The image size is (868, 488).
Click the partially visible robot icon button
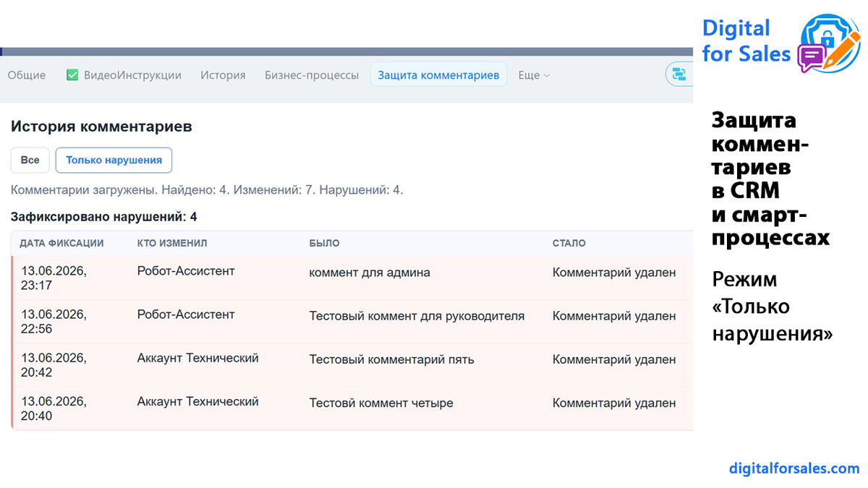pos(679,74)
